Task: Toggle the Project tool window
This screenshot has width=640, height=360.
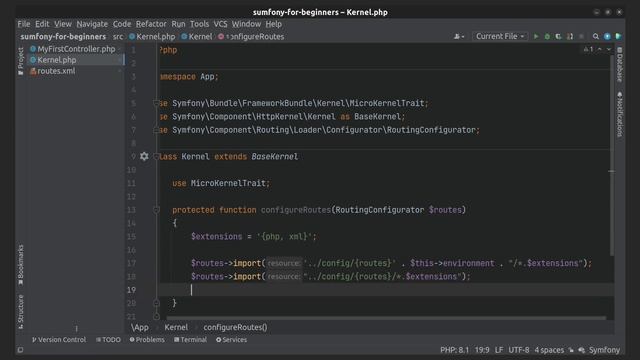Action: (x=21, y=61)
